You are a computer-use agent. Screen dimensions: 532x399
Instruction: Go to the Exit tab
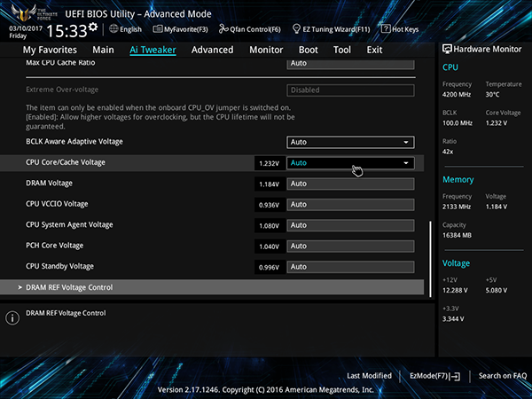tap(374, 50)
